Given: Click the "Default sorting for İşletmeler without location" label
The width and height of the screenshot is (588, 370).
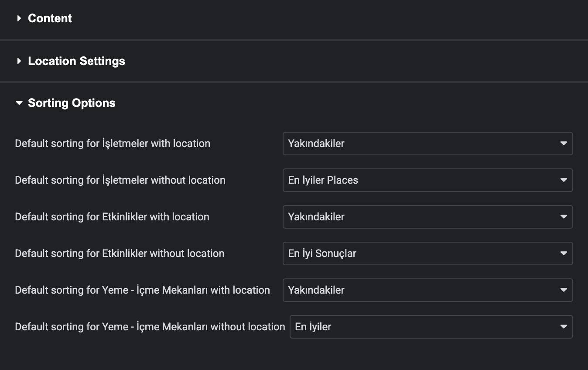Looking at the screenshot, I should click(120, 180).
